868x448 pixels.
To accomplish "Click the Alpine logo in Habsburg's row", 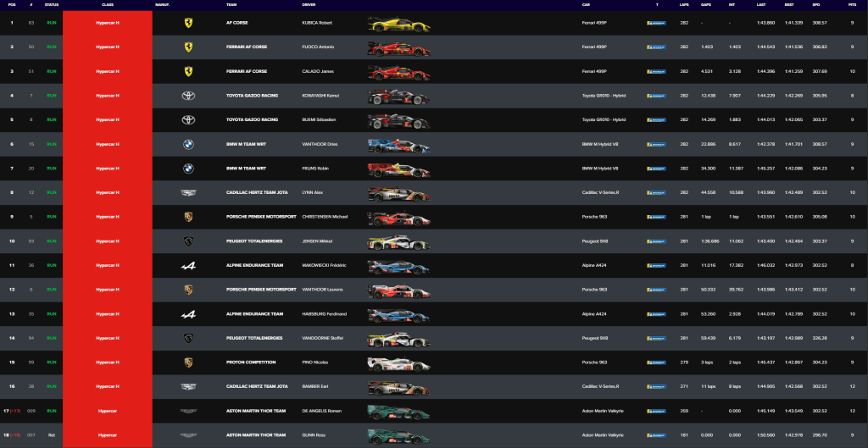I will pyautogui.click(x=188, y=314).
